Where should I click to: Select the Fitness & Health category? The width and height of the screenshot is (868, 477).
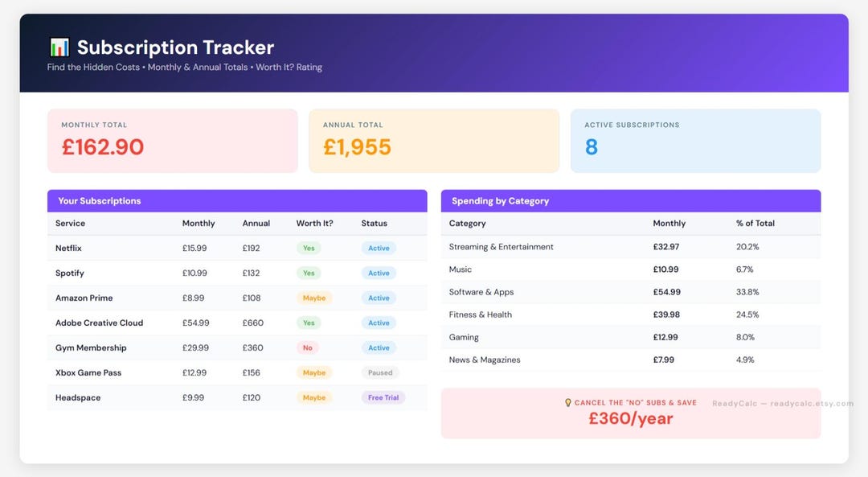pos(481,315)
